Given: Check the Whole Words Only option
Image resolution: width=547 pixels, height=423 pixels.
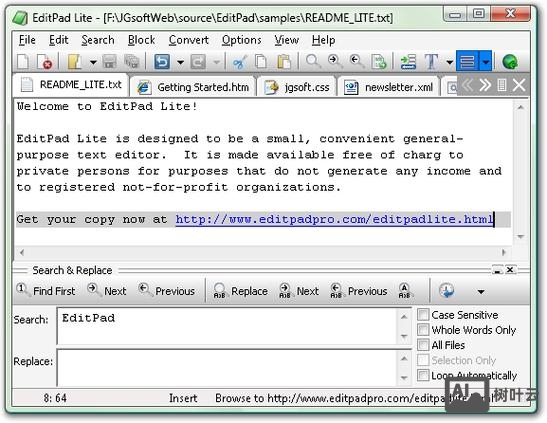Looking at the screenshot, I should pos(423,330).
